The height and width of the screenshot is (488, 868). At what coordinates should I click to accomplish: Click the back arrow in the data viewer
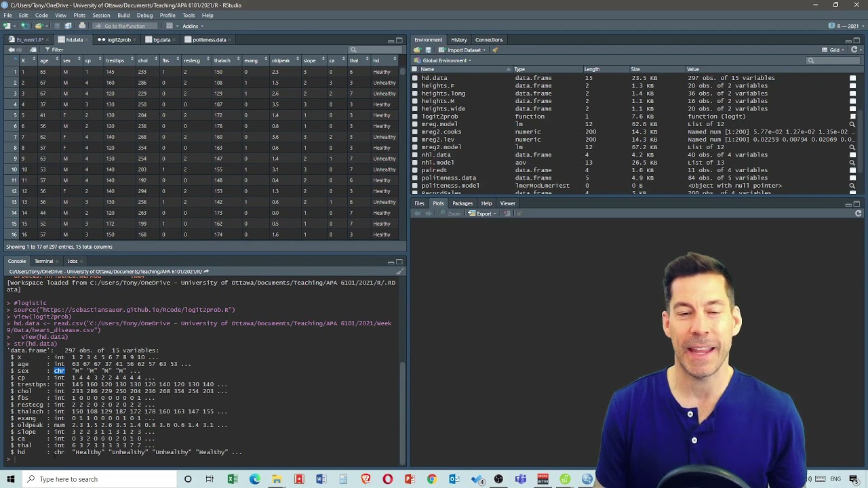(x=11, y=49)
